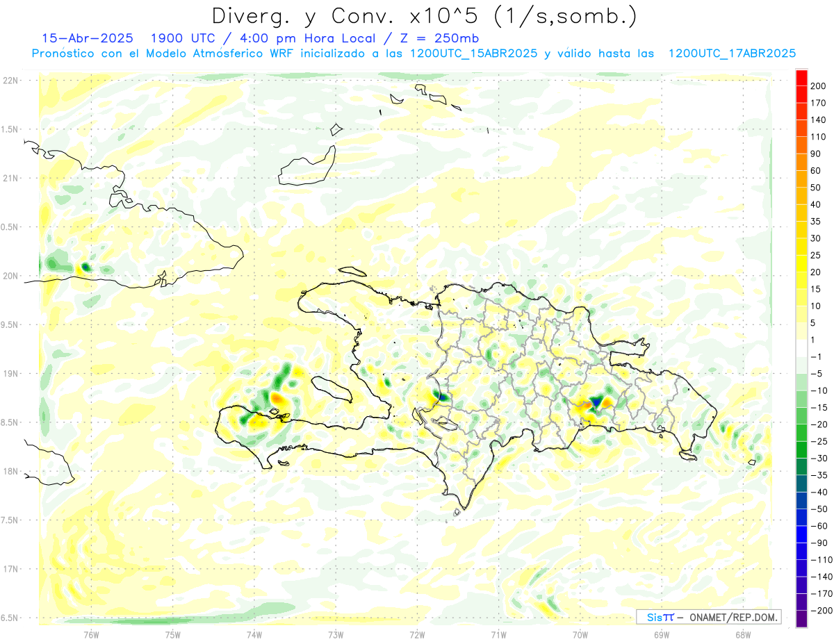Click the white swatch between 1 and -1

click(x=801, y=348)
